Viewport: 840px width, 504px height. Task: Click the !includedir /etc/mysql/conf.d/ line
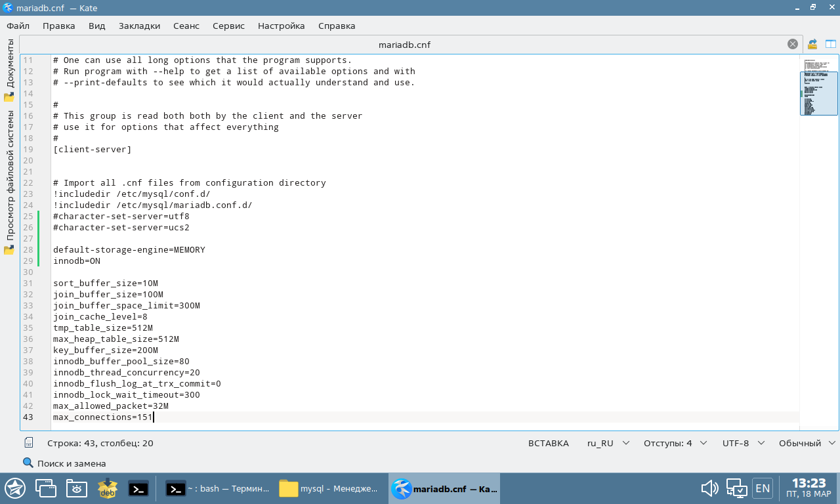132,194
